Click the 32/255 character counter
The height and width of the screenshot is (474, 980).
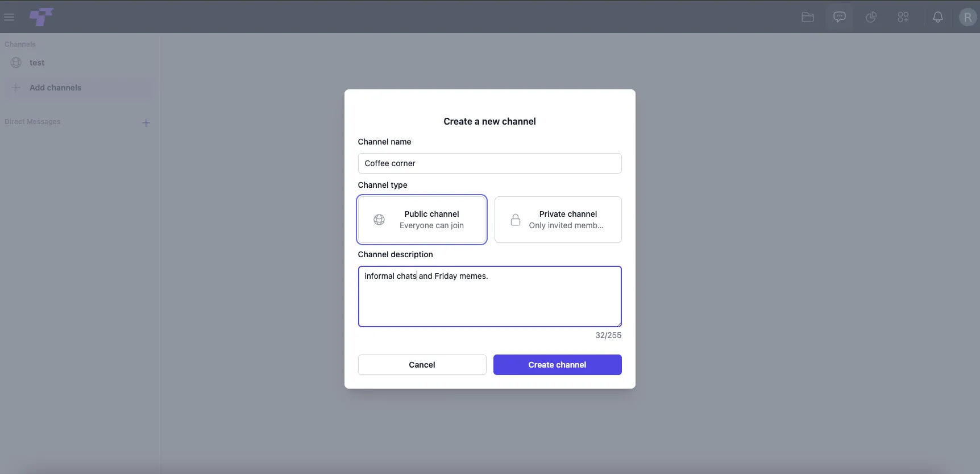(608, 335)
